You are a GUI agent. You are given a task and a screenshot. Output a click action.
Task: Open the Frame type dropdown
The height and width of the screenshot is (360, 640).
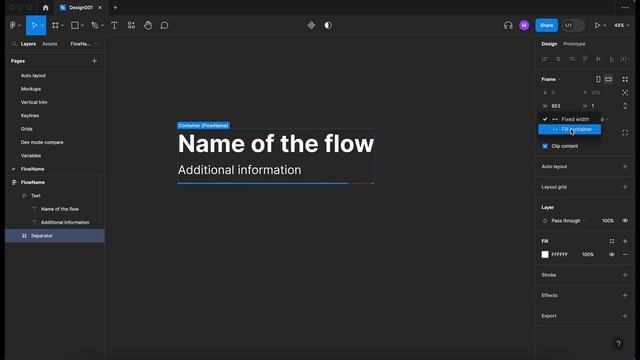click(551, 79)
